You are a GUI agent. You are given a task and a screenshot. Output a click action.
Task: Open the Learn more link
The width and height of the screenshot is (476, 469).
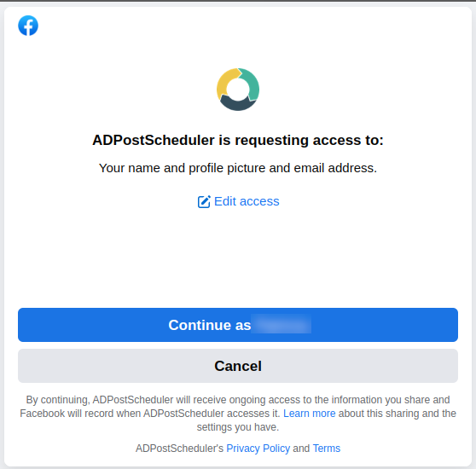coord(310,414)
